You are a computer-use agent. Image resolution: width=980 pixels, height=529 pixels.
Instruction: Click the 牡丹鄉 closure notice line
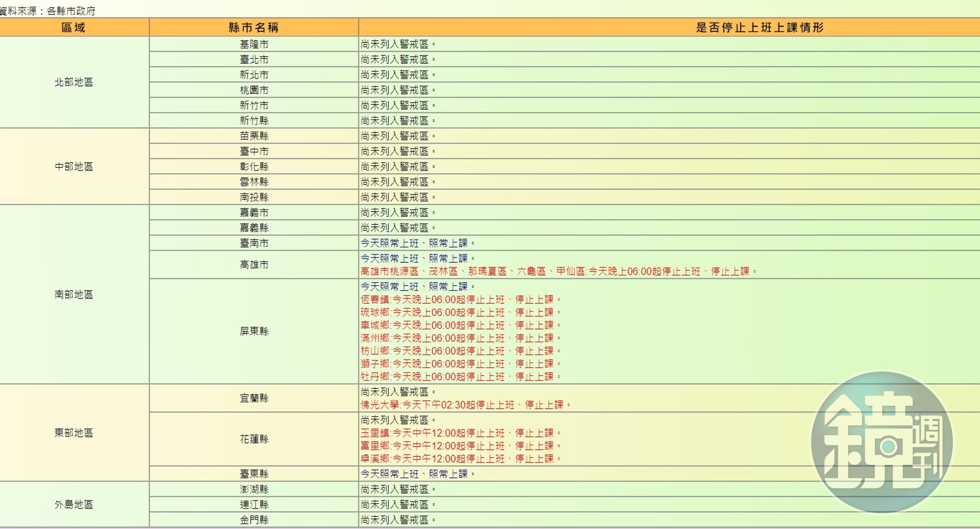point(461,377)
